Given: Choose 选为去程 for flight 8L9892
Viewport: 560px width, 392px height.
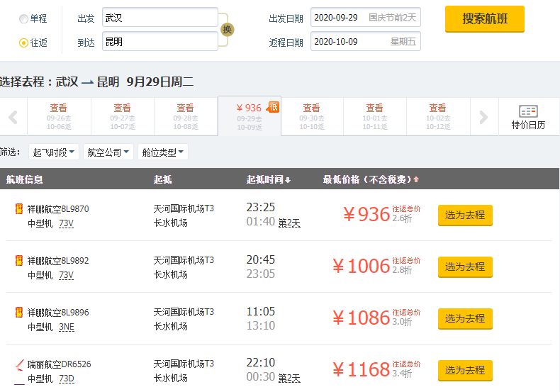Looking at the screenshot, I should [x=465, y=267].
